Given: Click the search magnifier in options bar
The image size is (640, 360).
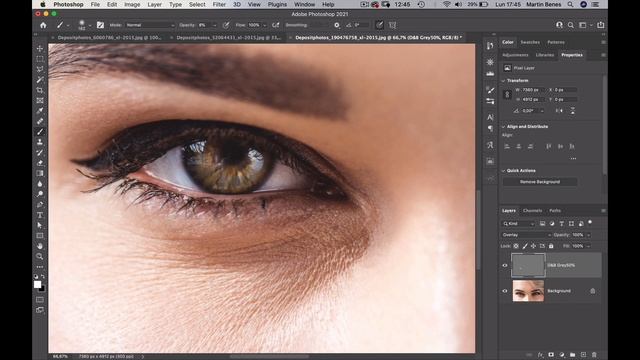Looking at the screenshot, I should pyautogui.click(x=571, y=25).
